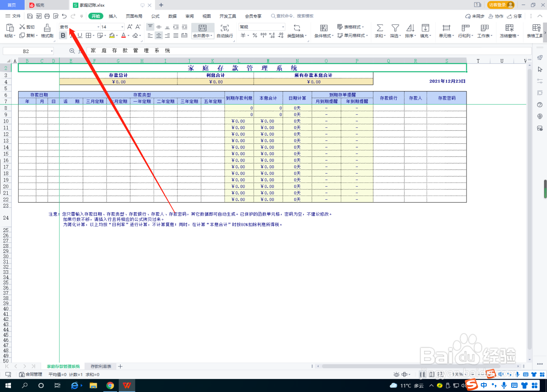Decrease font size with the A- icon
The image size is (547, 392).
point(138,27)
